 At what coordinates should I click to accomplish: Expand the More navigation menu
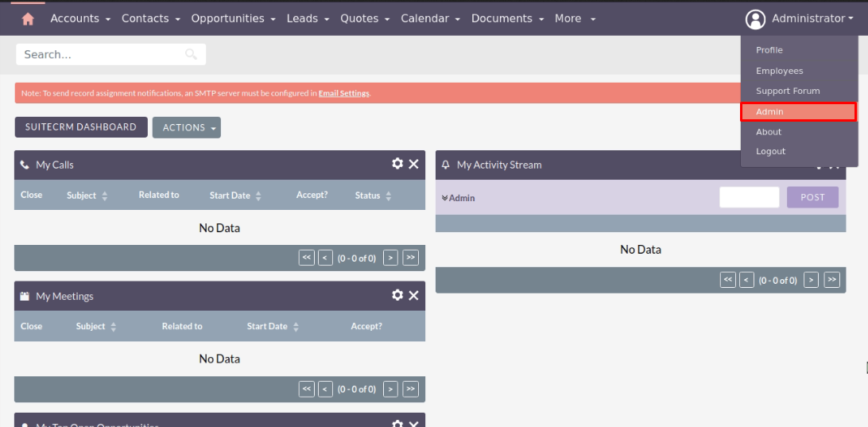click(575, 18)
